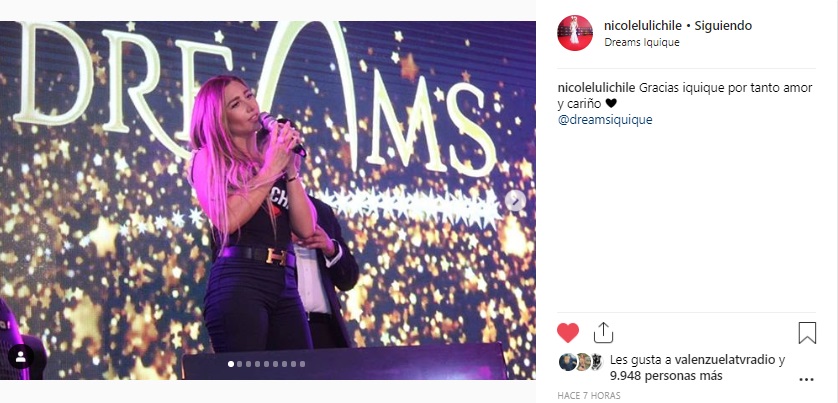Click the liker avatars thumbnail group
The width and height of the screenshot is (838, 403).
tap(580, 361)
